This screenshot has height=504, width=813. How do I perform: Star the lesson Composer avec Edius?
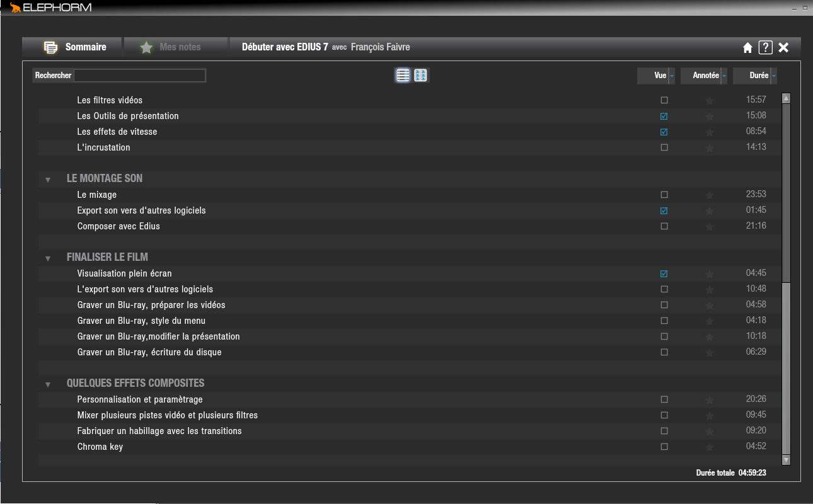(710, 226)
